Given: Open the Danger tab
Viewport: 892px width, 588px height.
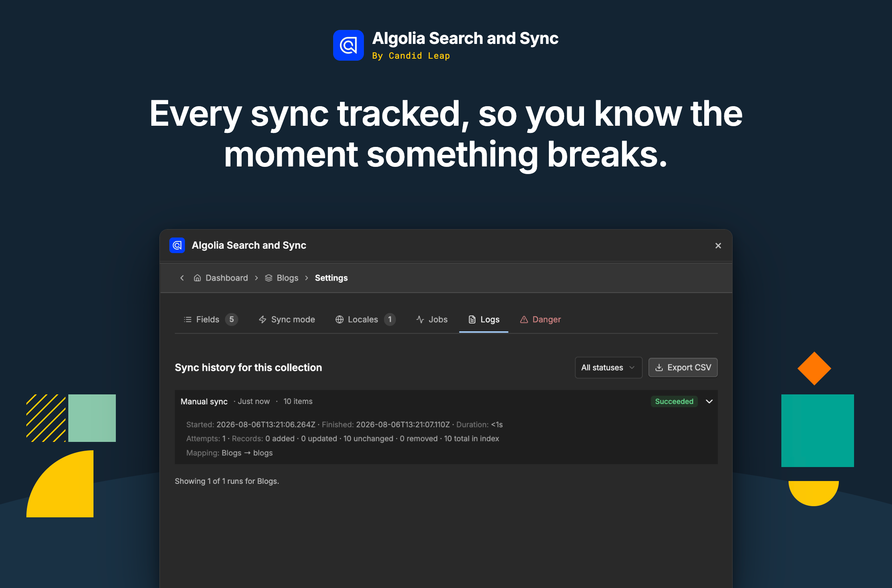Looking at the screenshot, I should (540, 319).
